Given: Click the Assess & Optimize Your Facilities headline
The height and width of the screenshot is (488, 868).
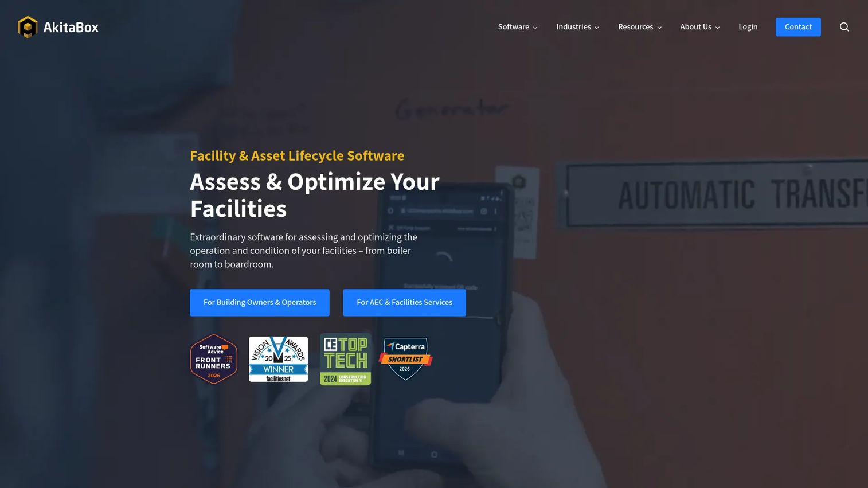Looking at the screenshot, I should (315, 196).
